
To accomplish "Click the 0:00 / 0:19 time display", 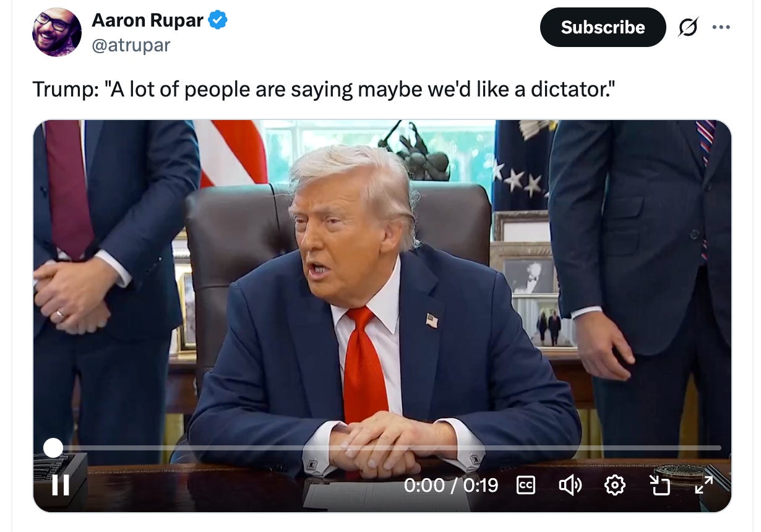I will pos(451,486).
